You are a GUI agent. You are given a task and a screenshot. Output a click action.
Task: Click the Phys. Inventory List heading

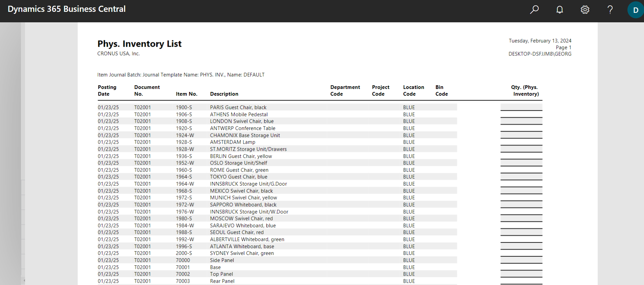click(139, 44)
